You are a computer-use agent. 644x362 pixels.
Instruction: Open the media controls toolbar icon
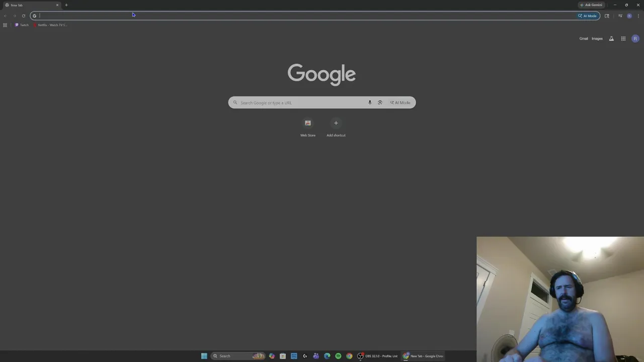[620, 16]
